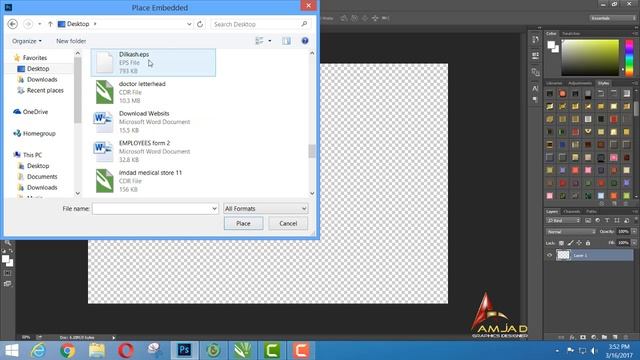
Task: Toggle the preview pane icon
Action: [x=287, y=41]
